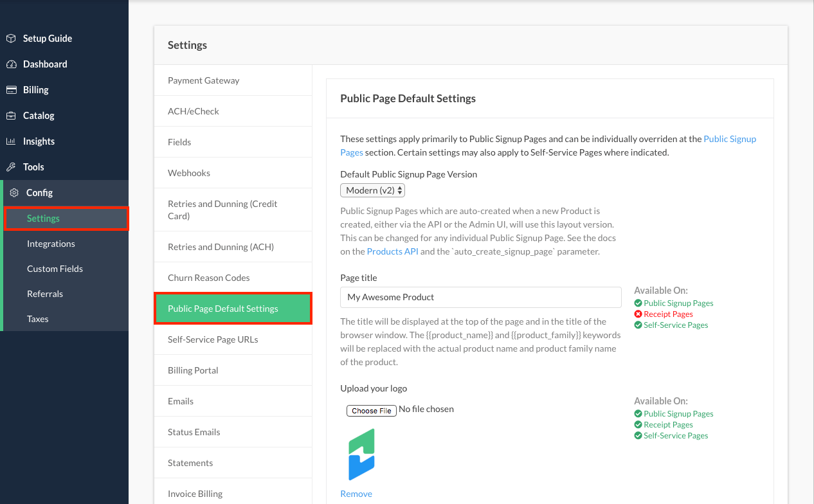Click red Receipt Pages unavailable indicator
The height and width of the screenshot is (504, 814).
(664, 314)
